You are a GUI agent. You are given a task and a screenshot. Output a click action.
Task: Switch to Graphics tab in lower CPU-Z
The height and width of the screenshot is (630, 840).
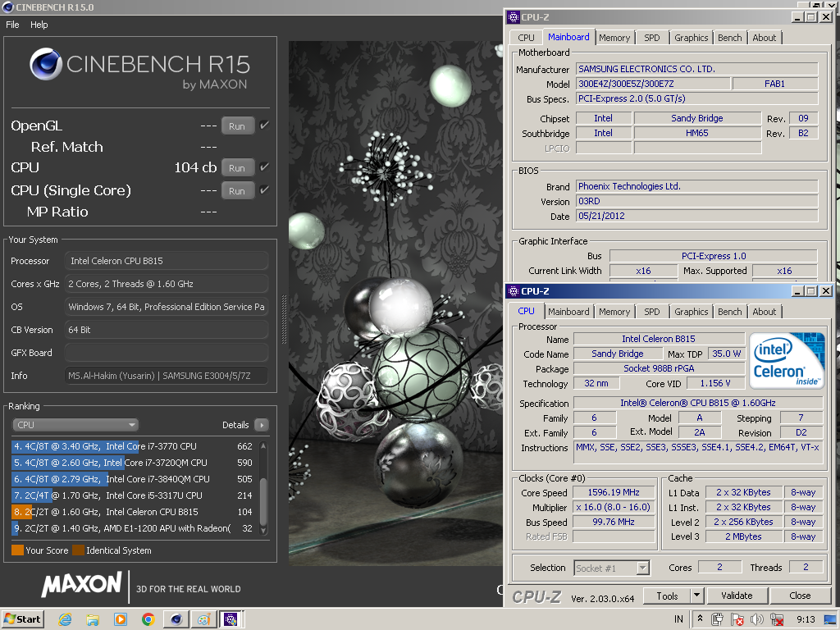[691, 312]
